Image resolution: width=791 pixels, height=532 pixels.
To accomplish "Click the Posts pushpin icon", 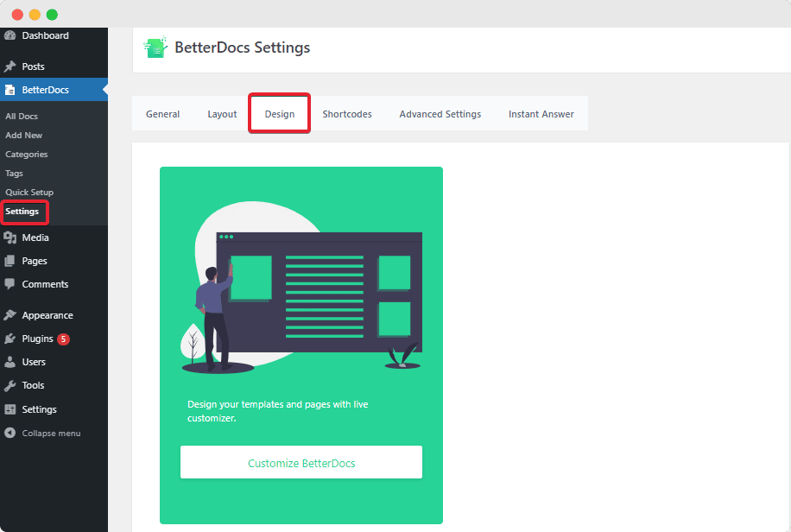I will tap(9, 66).
